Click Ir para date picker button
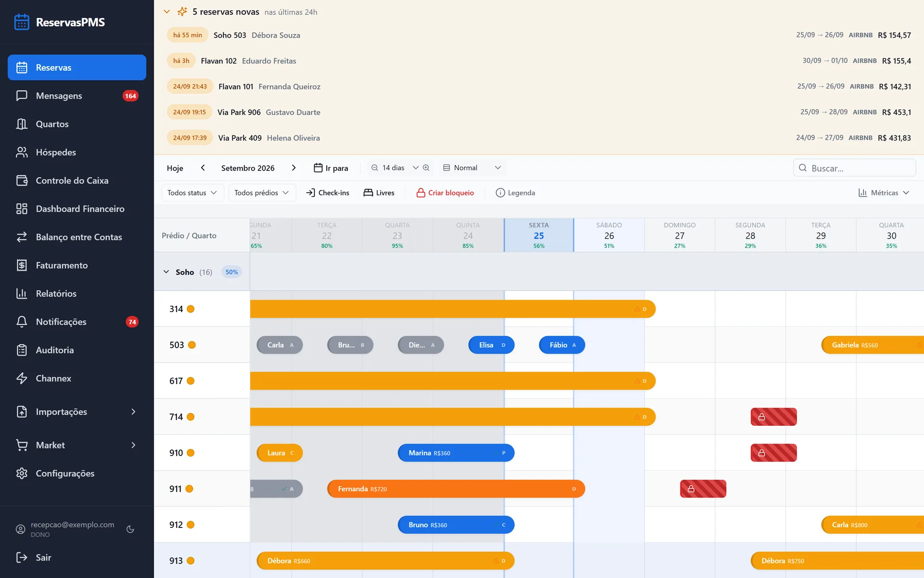924x578 pixels. pyautogui.click(x=331, y=168)
